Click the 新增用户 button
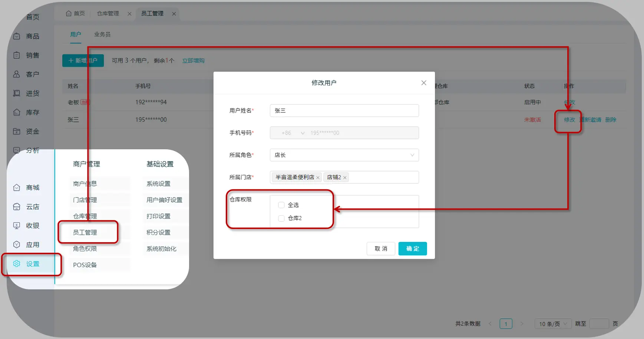The image size is (644, 339). (83, 60)
